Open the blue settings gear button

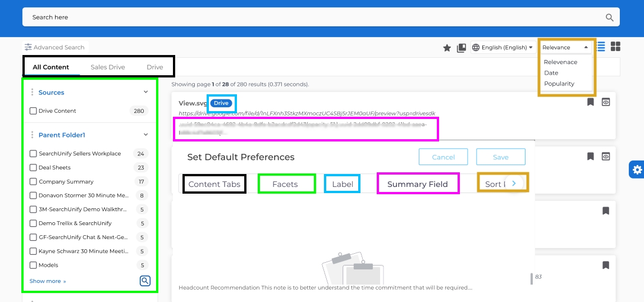pyautogui.click(x=637, y=170)
